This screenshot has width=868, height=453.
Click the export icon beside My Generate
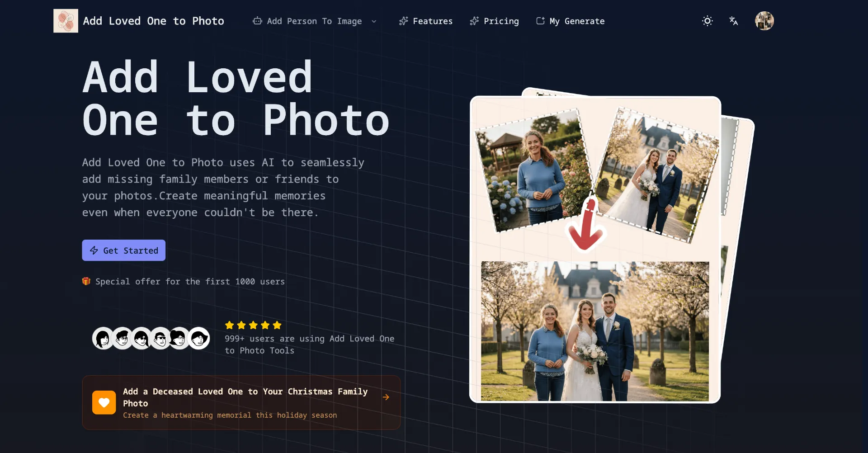[541, 21]
